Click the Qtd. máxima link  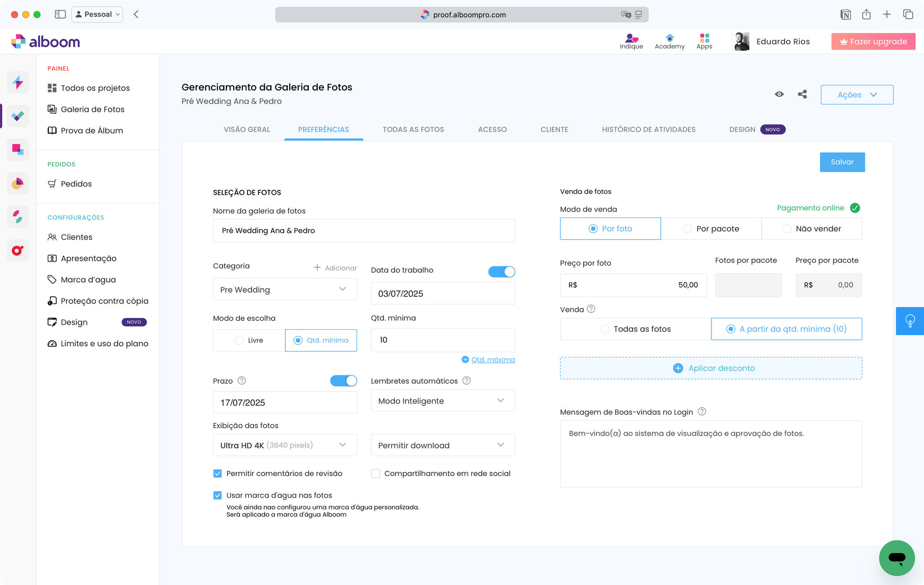coord(492,360)
